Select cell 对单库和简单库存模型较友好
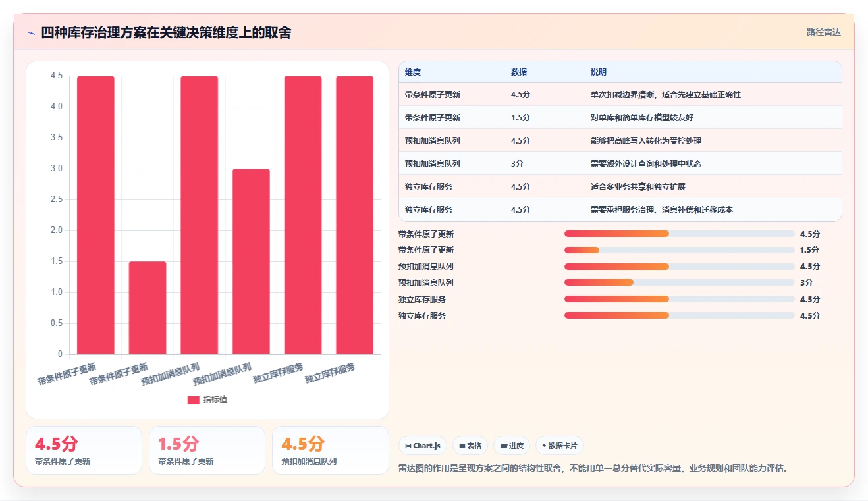This screenshot has width=868, height=501. click(642, 118)
